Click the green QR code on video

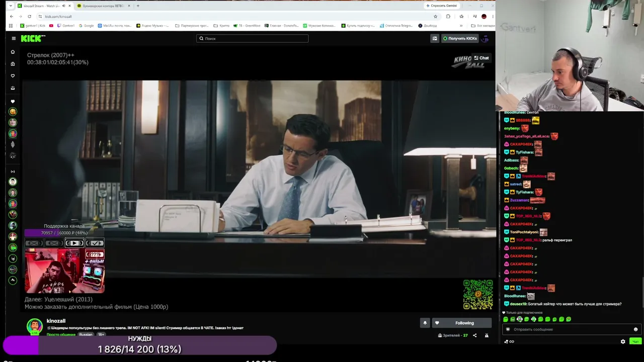(478, 294)
